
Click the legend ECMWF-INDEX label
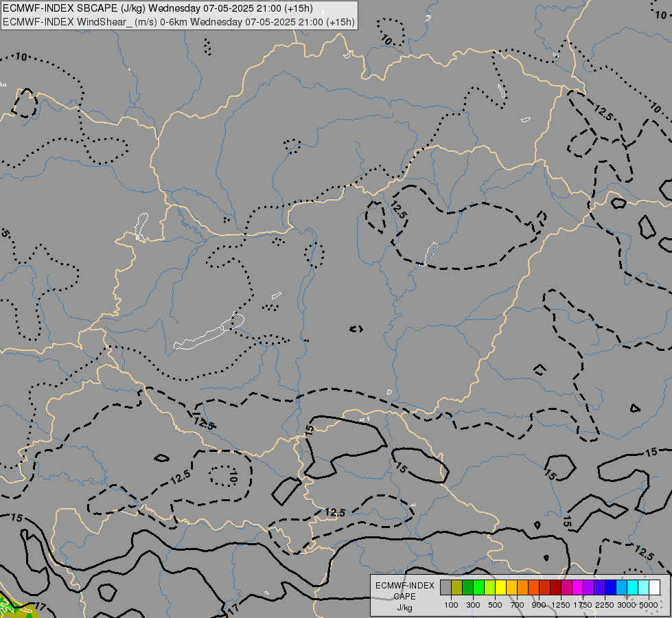click(404, 586)
